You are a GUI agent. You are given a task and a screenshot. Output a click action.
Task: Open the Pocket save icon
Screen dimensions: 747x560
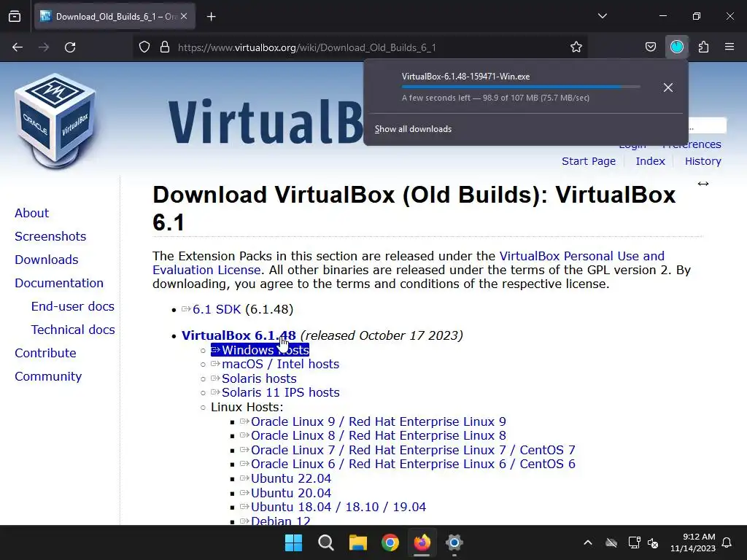[x=650, y=47]
